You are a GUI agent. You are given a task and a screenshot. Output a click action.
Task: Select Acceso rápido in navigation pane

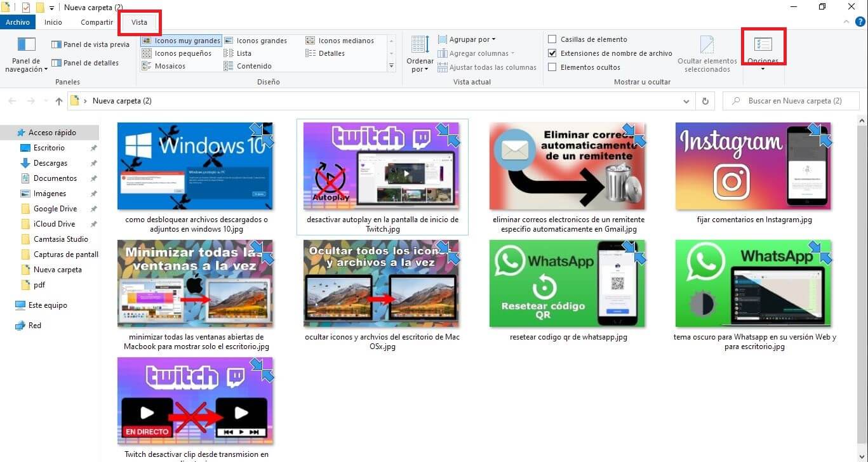pyautogui.click(x=50, y=133)
